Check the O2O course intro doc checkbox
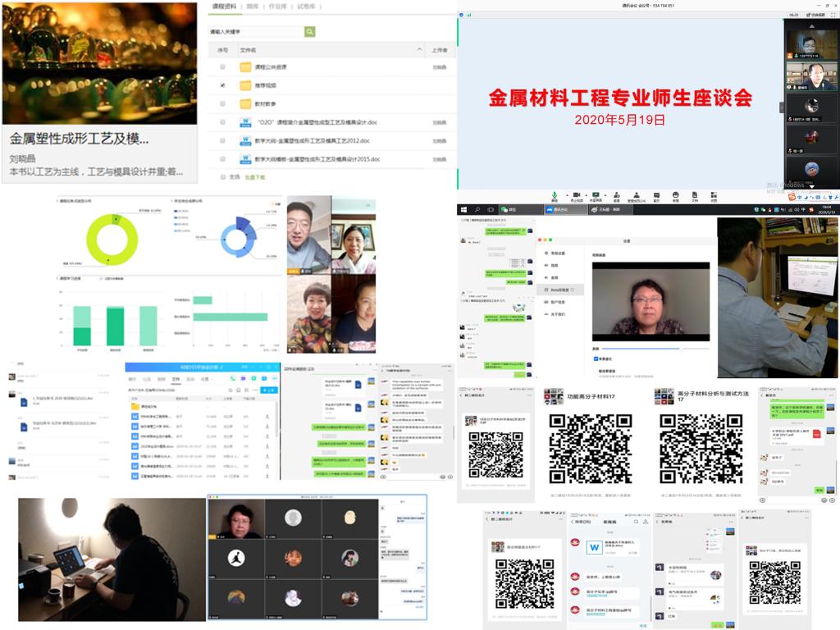The height and width of the screenshot is (630, 840). [x=223, y=122]
